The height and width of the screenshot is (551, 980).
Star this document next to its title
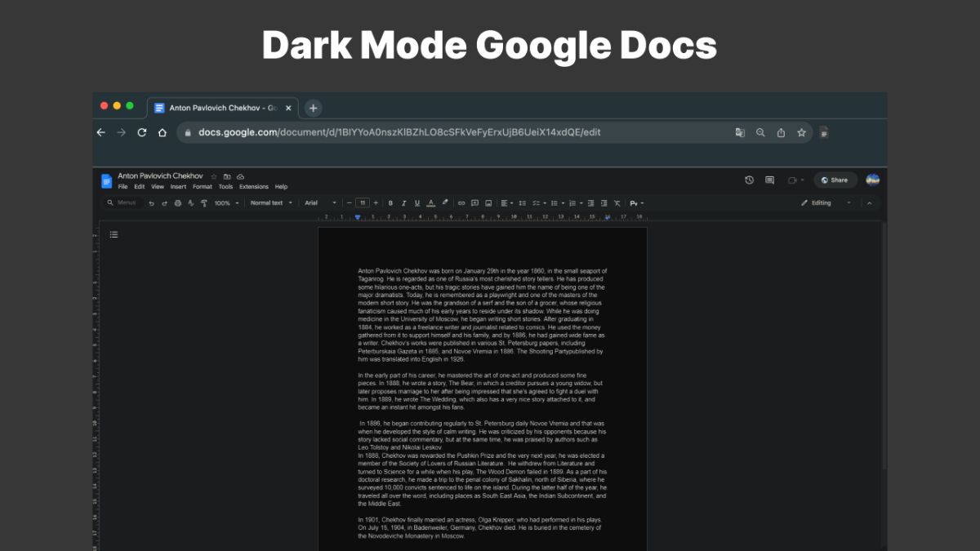(x=214, y=176)
